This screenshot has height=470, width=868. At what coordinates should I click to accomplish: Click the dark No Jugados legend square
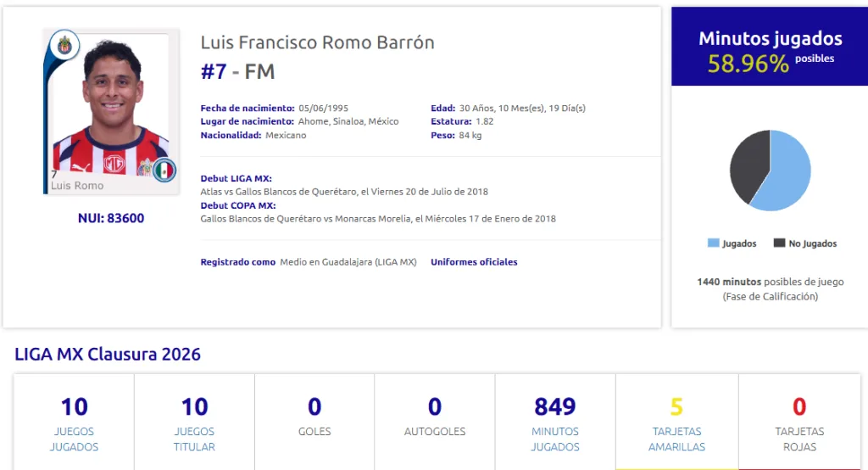pos(779,243)
